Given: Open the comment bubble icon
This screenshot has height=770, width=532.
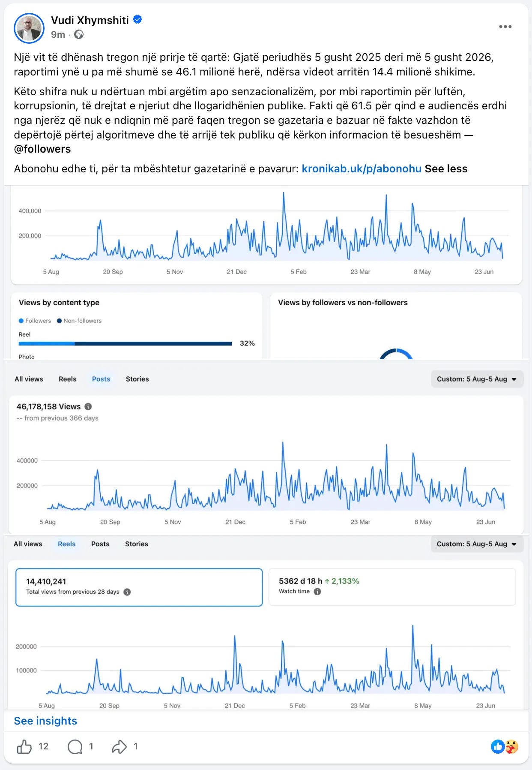Looking at the screenshot, I should 75,746.
